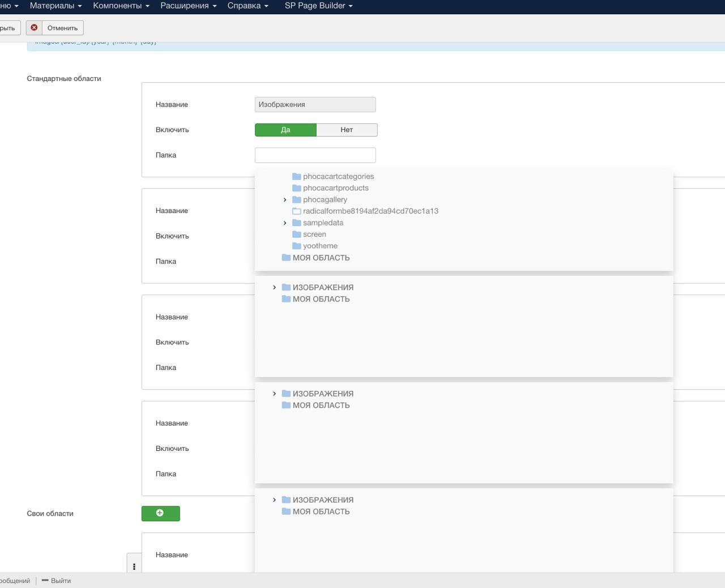Viewport: 725px width, 588px height.
Task: Select the sampledata folder name
Action: [x=323, y=223]
